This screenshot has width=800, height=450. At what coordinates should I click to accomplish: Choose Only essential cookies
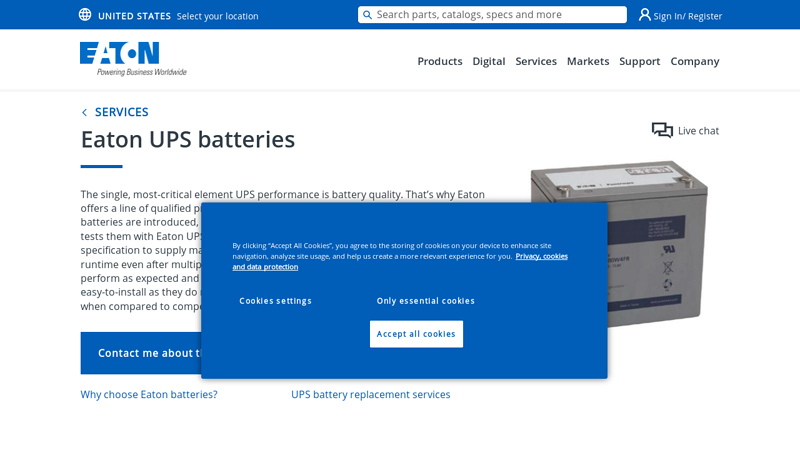(426, 301)
